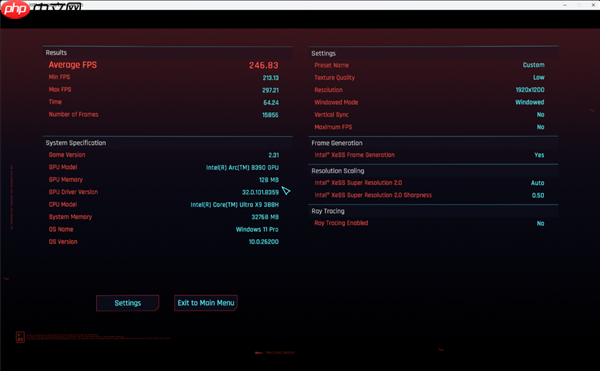600x371 pixels.
Task: Click the Max FPS value 297.21
Action: [x=271, y=90]
